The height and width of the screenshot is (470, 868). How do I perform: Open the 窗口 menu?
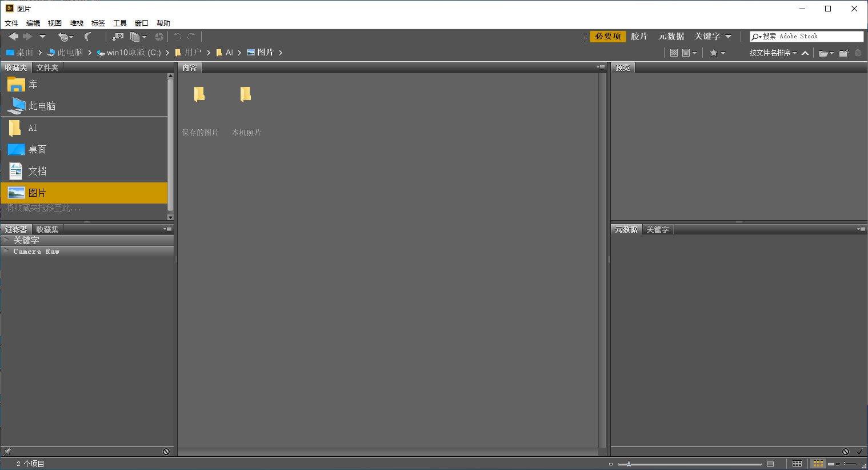(x=142, y=23)
